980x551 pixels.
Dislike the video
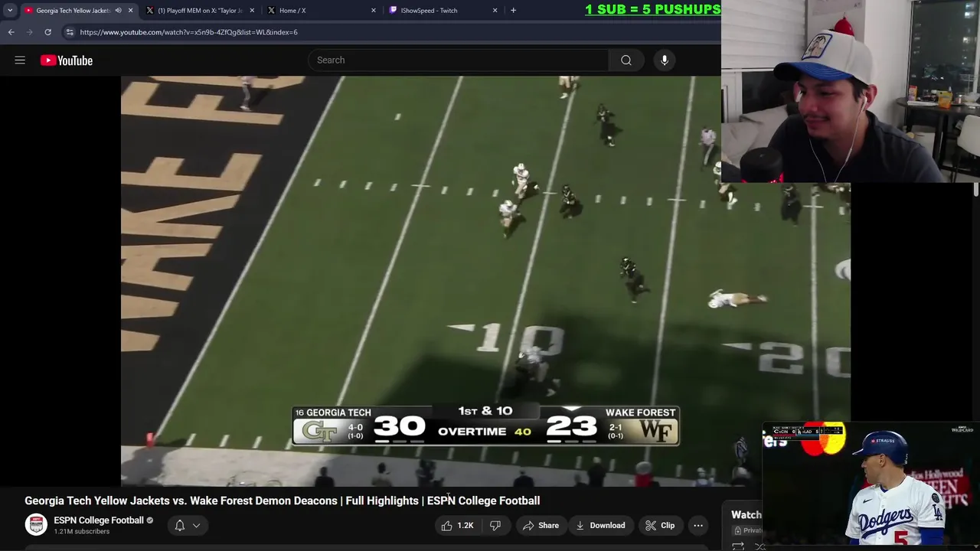(495, 525)
